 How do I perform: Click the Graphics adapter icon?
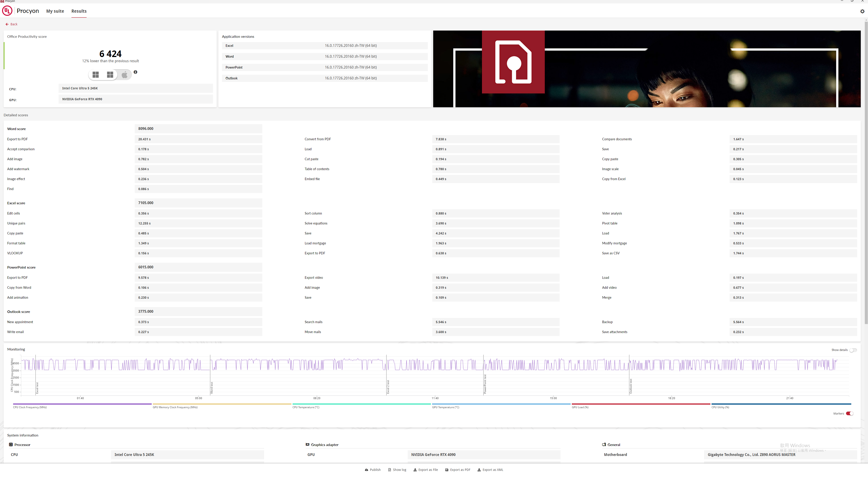pyautogui.click(x=307, y=445)
